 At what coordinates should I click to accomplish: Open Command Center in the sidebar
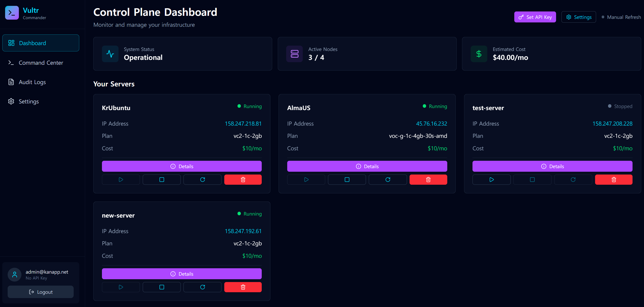pos(41,63)
